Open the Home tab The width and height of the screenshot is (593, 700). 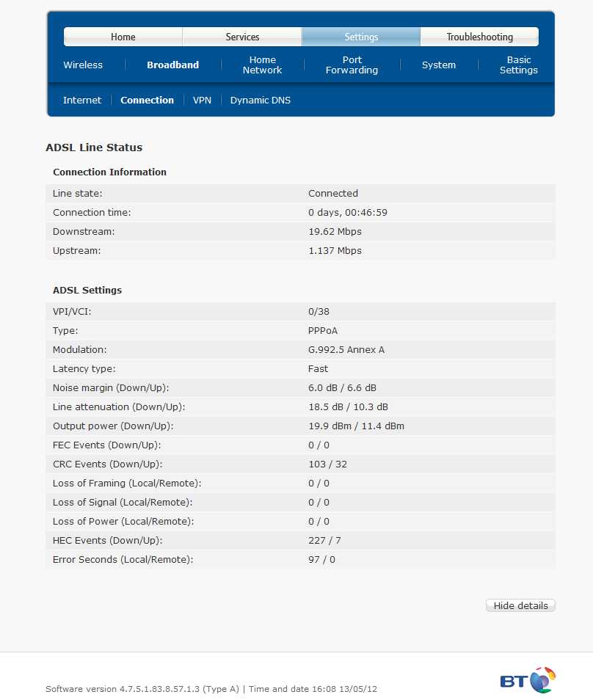(123, 37)
